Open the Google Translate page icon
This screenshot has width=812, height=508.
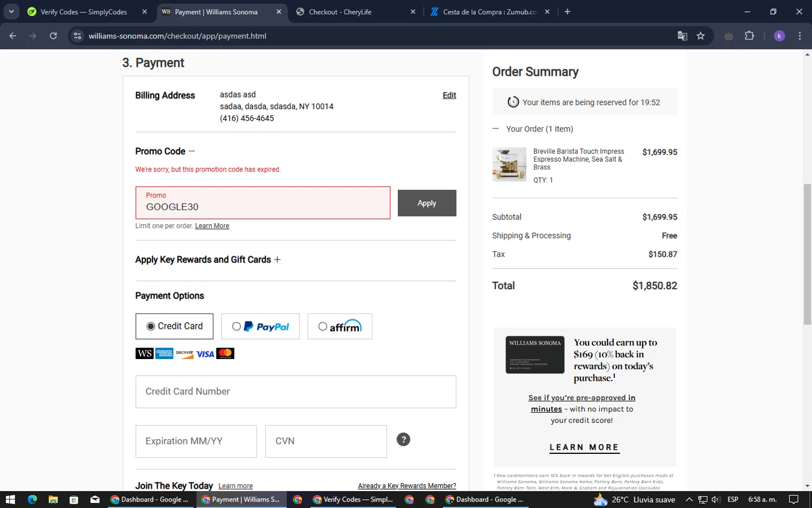coord(682,36)
